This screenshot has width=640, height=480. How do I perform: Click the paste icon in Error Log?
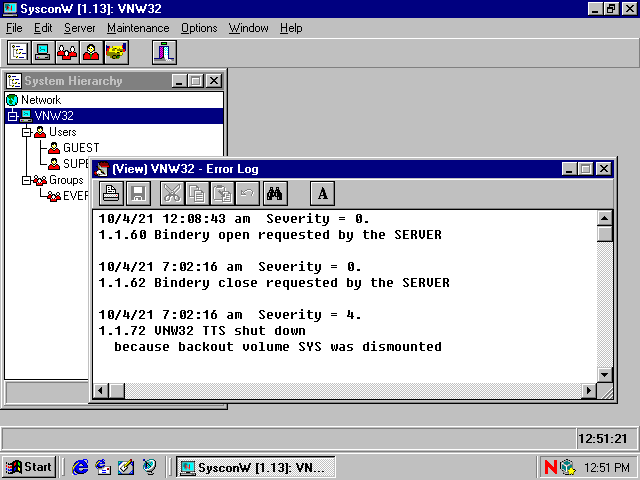pyautogui.click(x=222, y=193)
